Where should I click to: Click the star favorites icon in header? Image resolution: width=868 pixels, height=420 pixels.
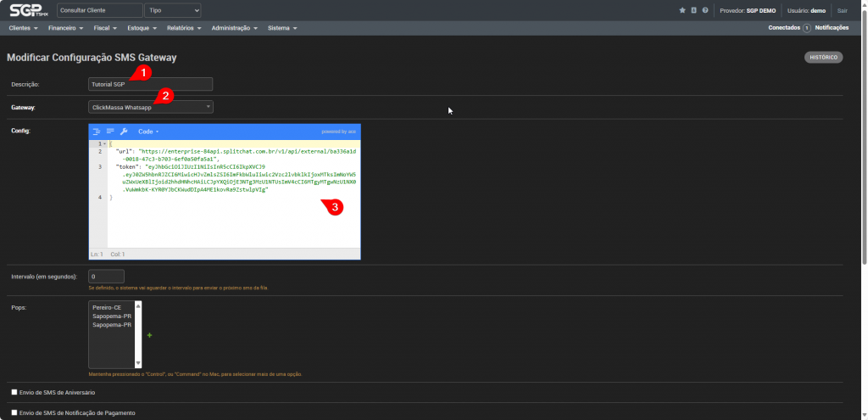click(x=682, y=10)
